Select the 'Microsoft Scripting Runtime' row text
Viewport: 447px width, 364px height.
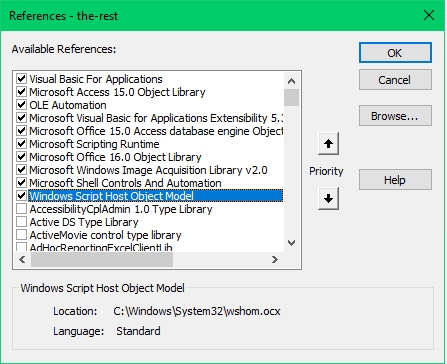[94, 144]
